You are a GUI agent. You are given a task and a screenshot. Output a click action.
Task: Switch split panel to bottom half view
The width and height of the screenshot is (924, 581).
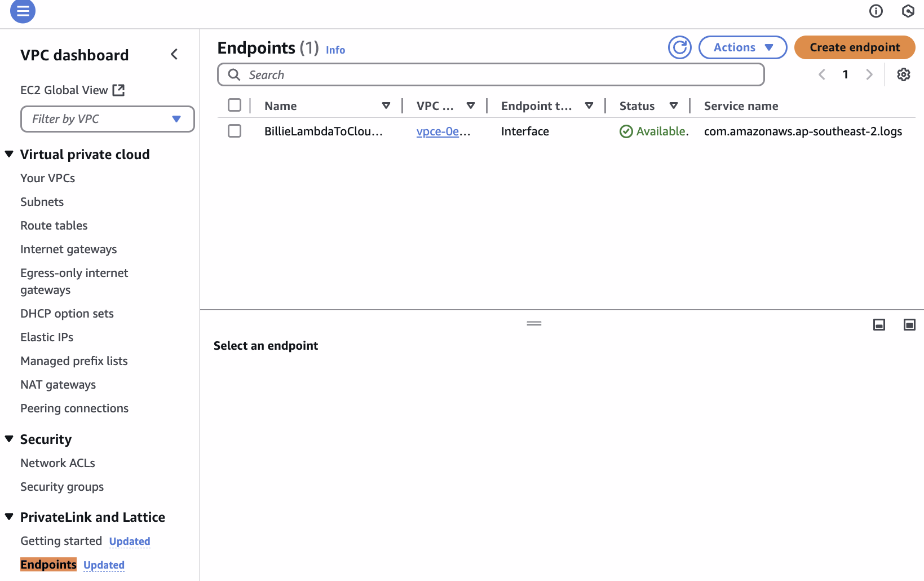[879, 324]
